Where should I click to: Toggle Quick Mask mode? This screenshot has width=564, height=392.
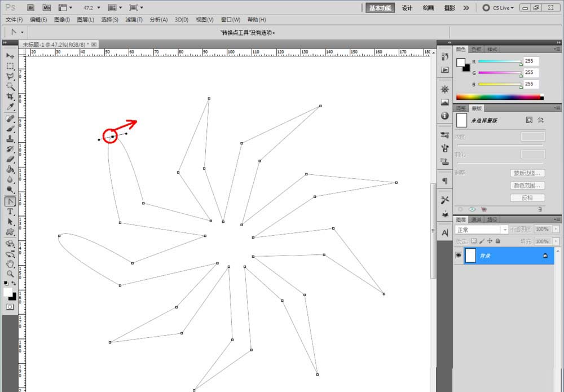(10, 307)
